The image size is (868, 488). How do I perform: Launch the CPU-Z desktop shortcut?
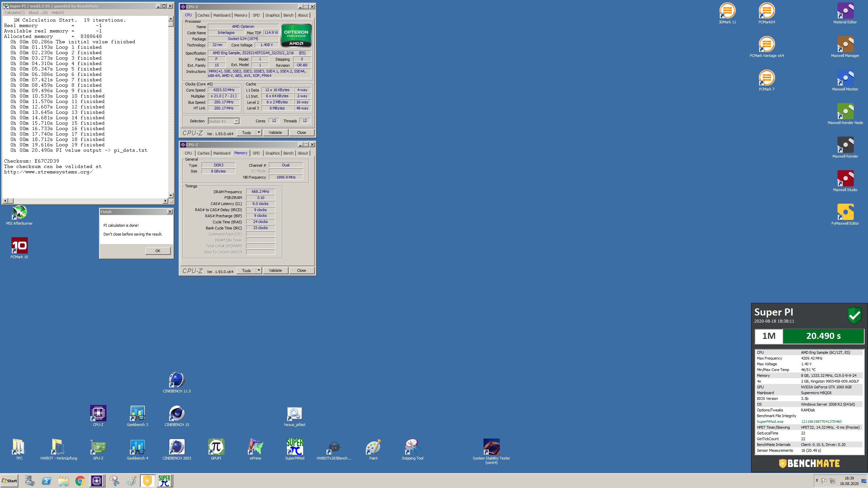(x=98, y=416)
